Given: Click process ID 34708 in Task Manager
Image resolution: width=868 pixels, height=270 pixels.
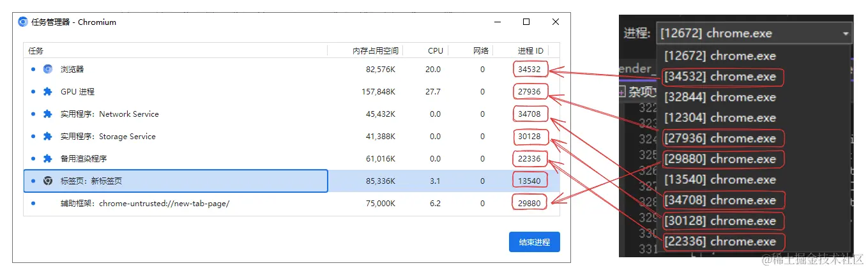Looking at the screenshot, I should point(529,114).
